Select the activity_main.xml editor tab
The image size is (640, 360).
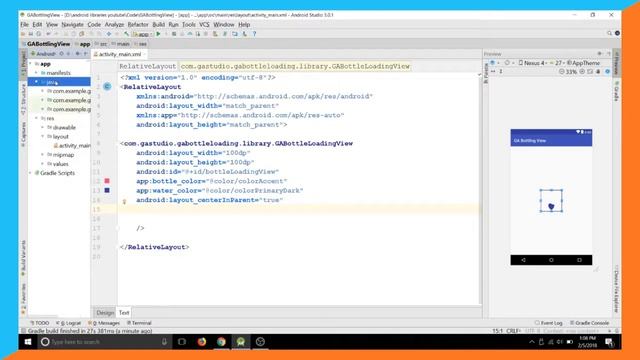pyautogui.click(x=119, y=54)
